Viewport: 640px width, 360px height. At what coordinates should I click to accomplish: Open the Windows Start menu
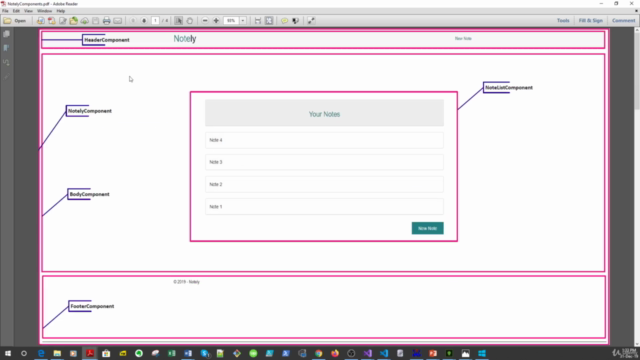(x=8, y=353)
